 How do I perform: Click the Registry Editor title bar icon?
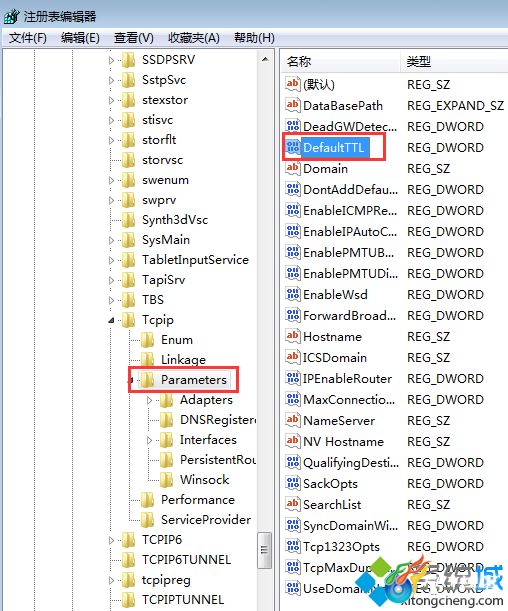[x=11, y=16]
